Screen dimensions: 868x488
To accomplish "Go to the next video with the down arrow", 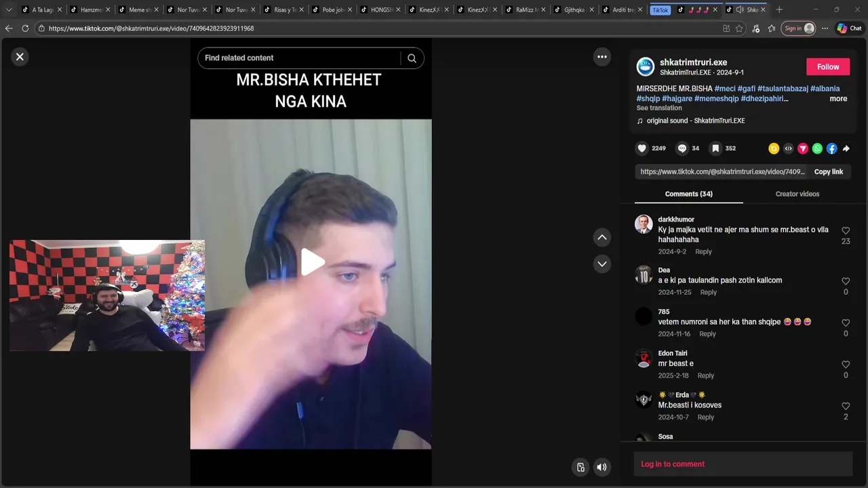I will point(601,264).
